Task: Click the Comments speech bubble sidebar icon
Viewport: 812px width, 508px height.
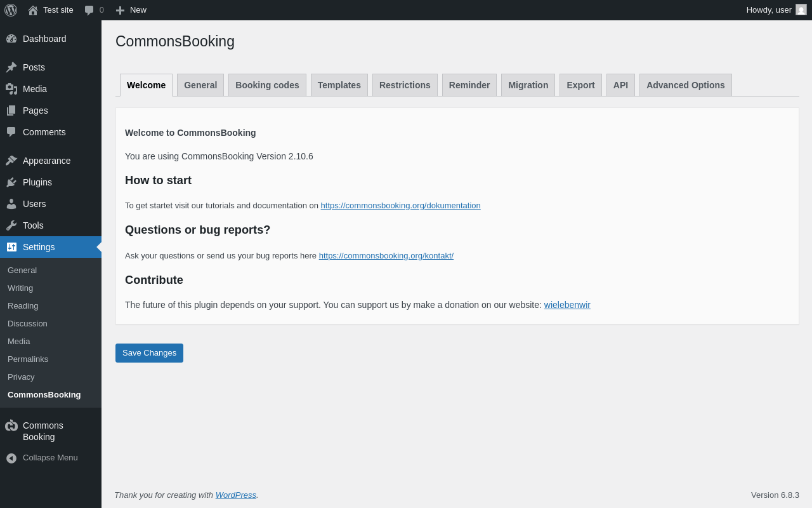Action: pos(11,132)
